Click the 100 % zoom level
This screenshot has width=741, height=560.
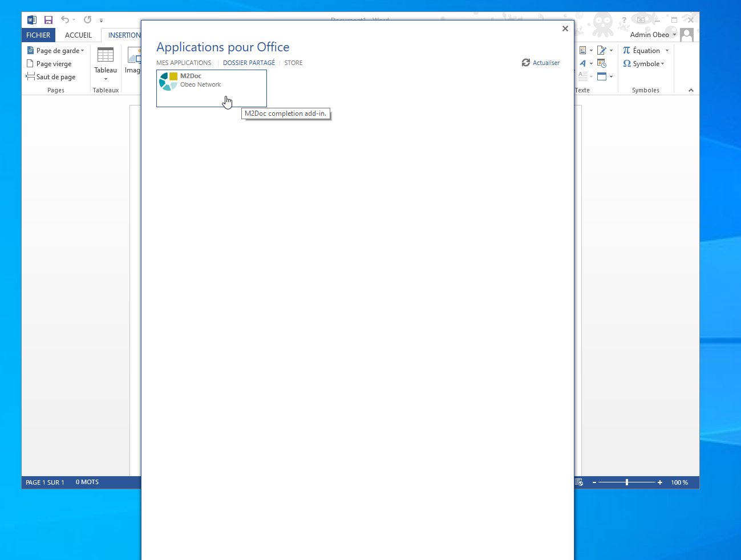679,482
